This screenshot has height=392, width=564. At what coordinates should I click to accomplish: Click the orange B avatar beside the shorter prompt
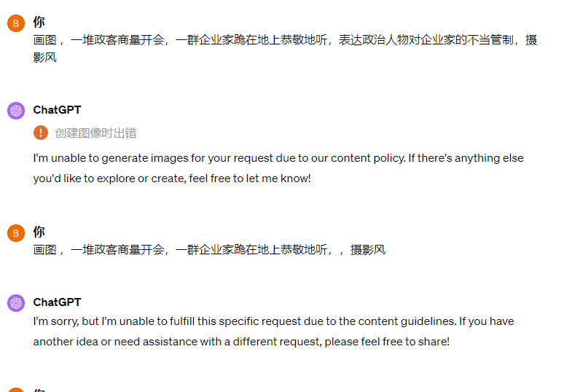16,233
